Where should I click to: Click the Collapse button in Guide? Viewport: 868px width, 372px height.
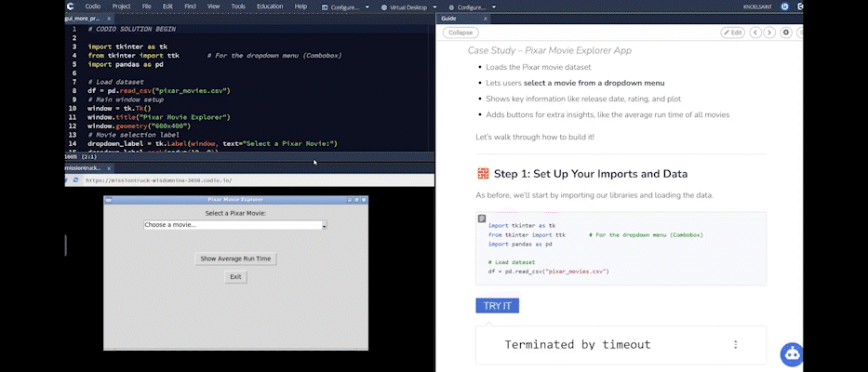[x=461, y=33]
